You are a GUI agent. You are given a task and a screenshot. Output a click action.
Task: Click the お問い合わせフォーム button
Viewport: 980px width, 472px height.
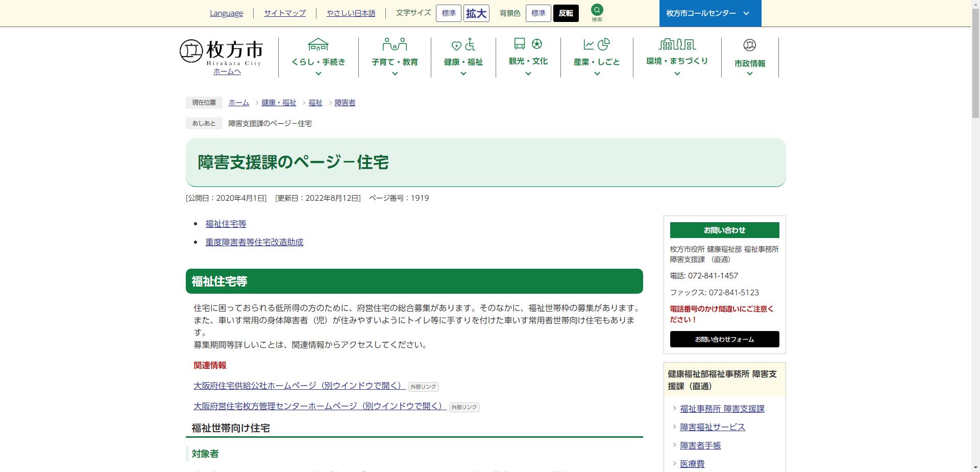tap(724, 339)
